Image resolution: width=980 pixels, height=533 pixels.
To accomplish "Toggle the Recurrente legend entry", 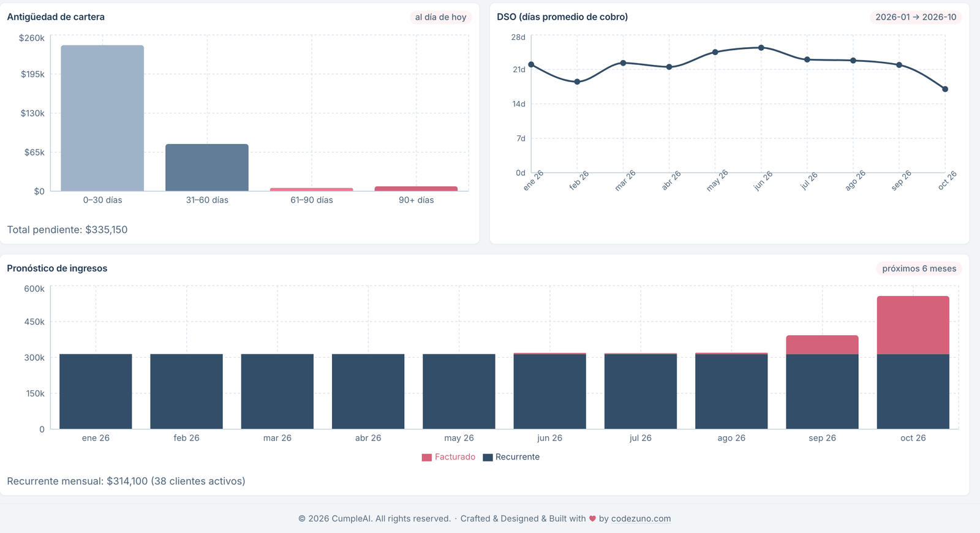I will tap(511, 457).
